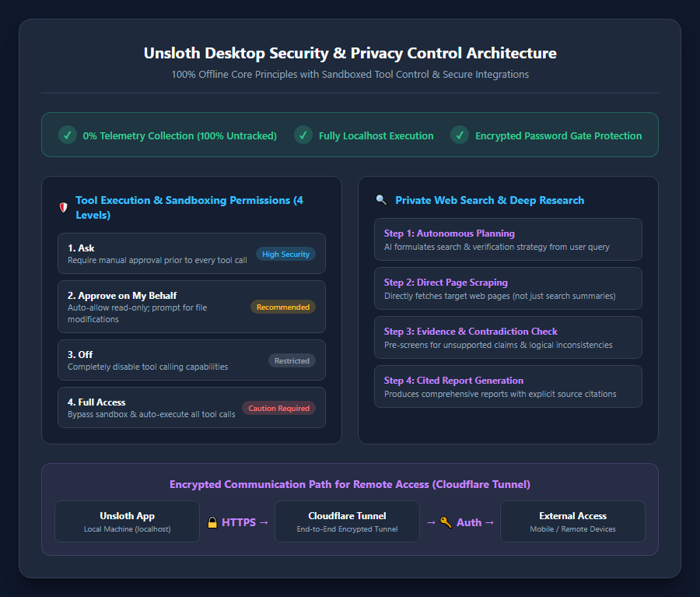Click the Restricted badge on Off level

click(x=292, y=360)
